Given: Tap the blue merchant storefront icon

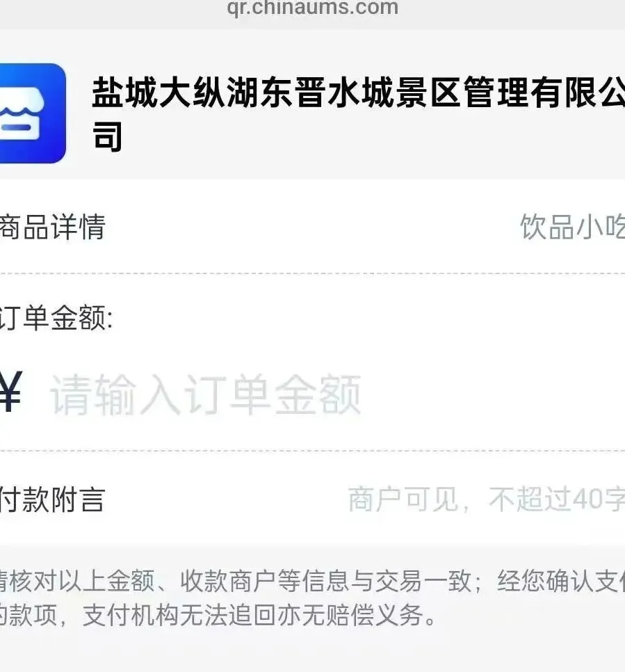Looking at the screenshot, I should tap(33, 113).
